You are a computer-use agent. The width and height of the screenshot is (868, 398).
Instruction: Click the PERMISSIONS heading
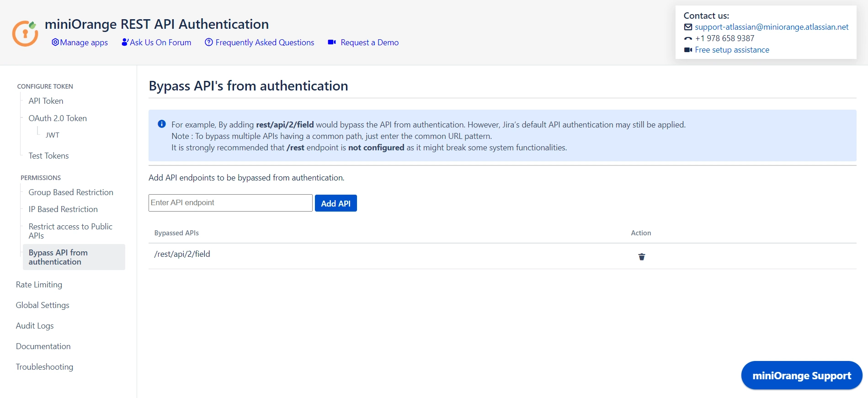(41, 178)
